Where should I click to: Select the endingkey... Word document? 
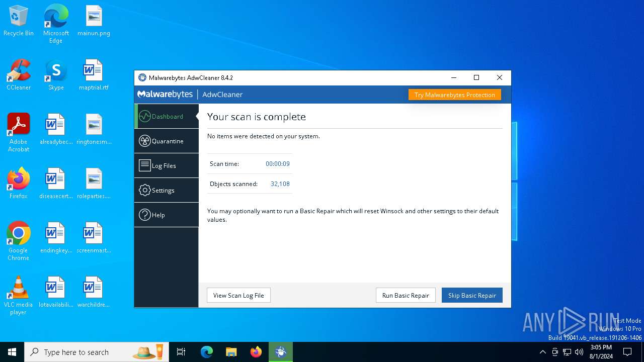(56, 238)
